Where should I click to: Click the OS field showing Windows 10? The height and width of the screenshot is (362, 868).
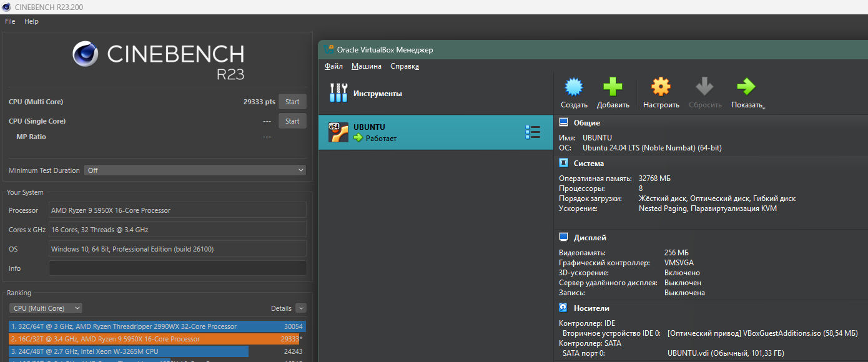point(177,249)
